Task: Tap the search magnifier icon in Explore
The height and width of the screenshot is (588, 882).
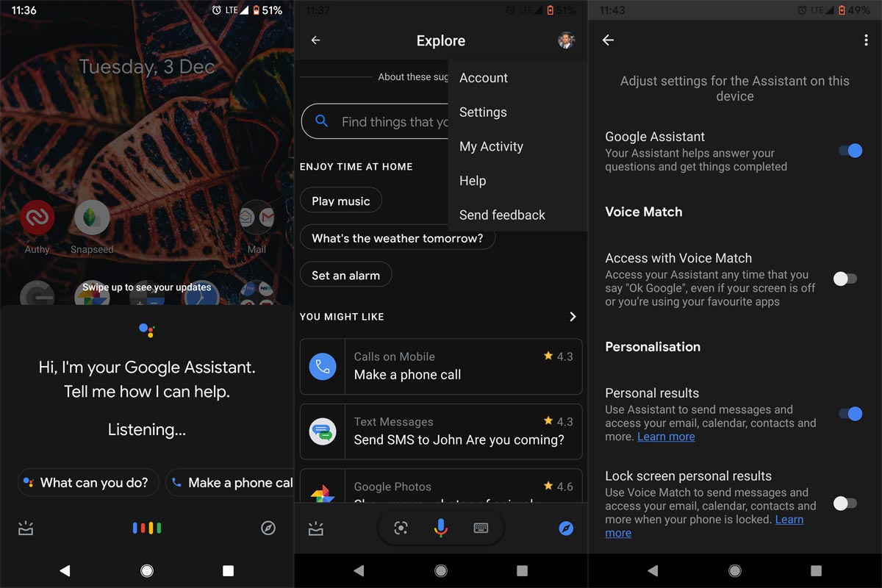Action: tap(321, 121)
